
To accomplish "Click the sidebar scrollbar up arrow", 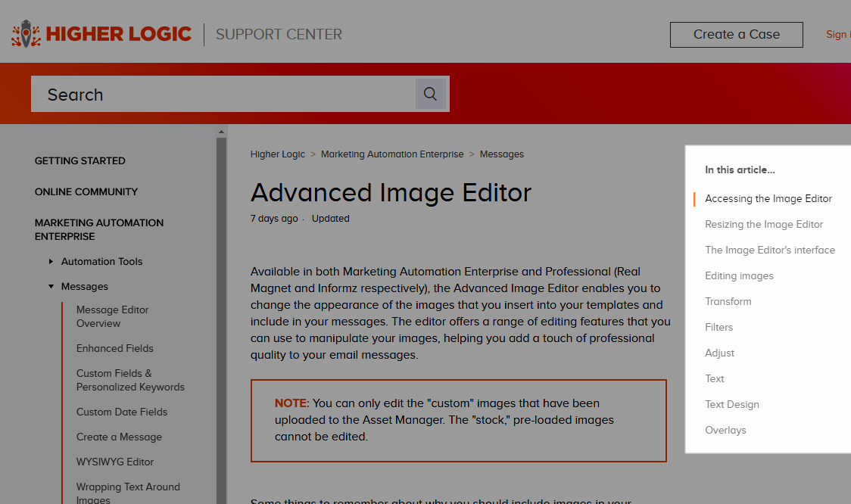I will coord(221,132).
